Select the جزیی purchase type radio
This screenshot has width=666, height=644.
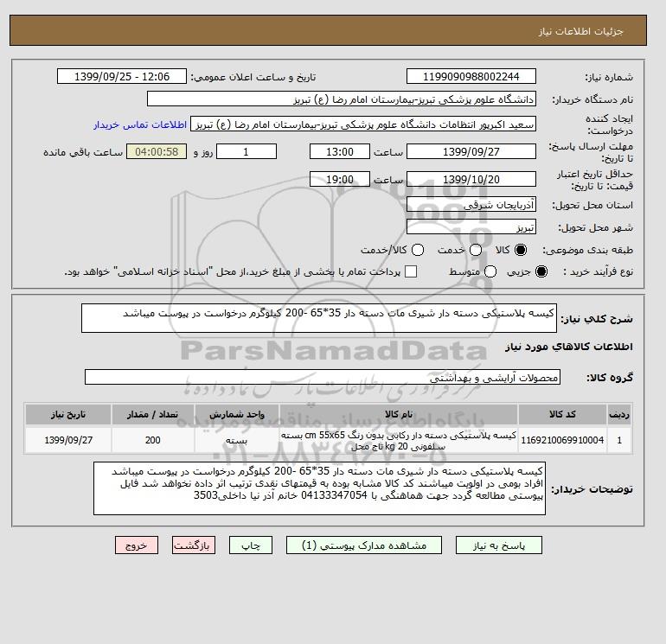coord(541,271)
